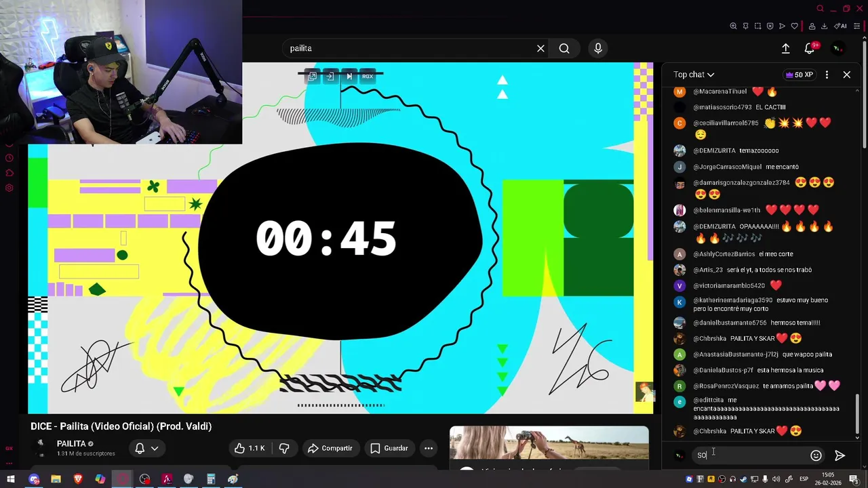Click the system tray volume speaker icon

pos(776,479)
